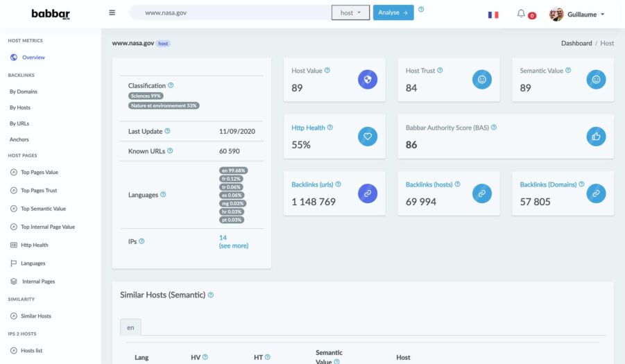Click help icon next to Semantic Value card
This screenshot has height=364, width=625.
tap(568, 71)
